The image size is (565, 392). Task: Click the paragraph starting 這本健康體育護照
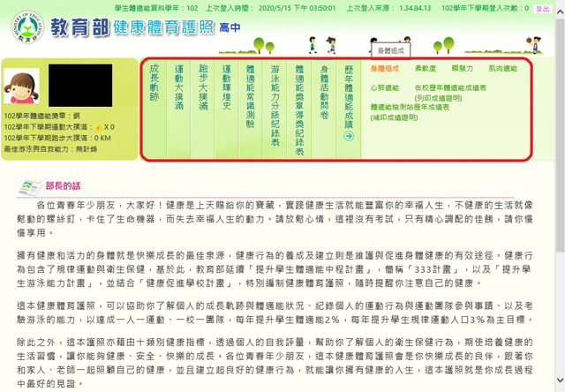(275, 313)
